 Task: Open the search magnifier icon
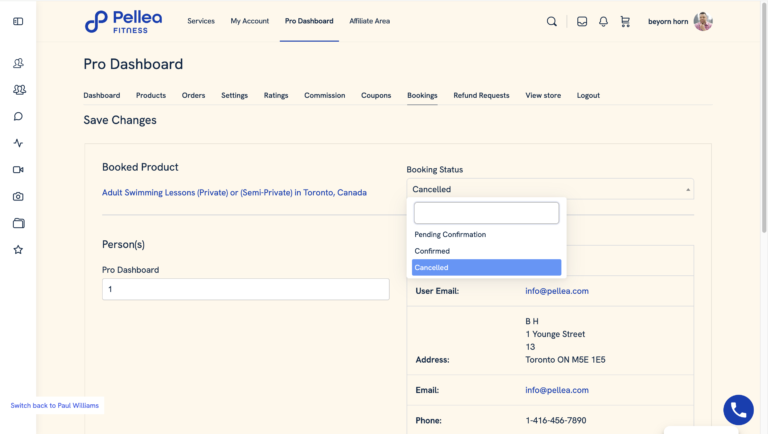[x=552, y=22]
